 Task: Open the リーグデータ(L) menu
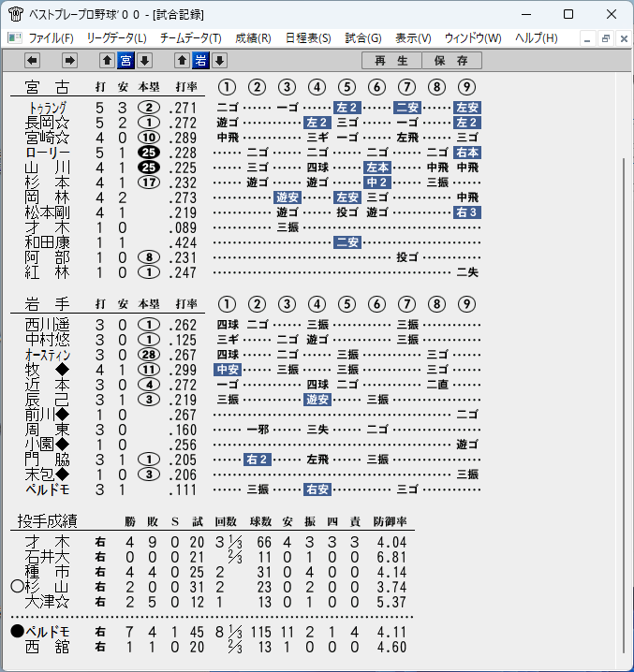click(x=117, y=38)
